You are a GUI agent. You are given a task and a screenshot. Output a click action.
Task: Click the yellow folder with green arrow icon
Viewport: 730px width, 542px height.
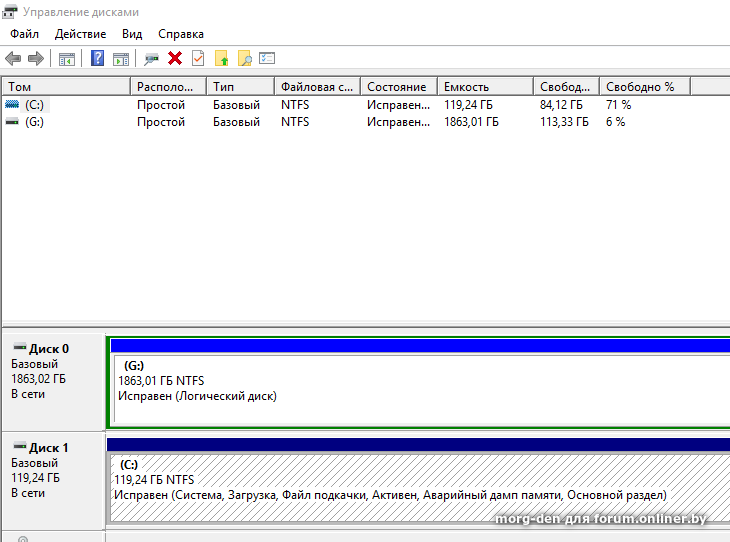(221, 59)
